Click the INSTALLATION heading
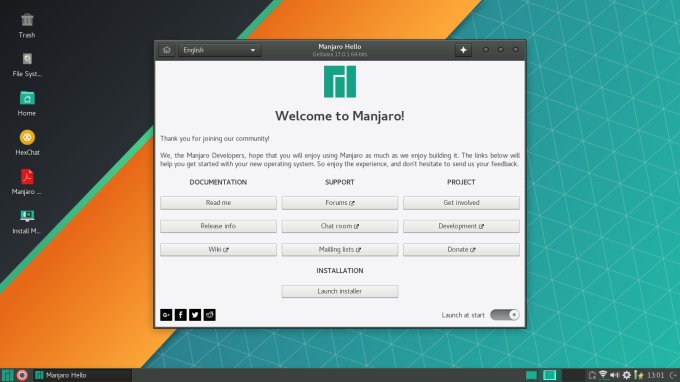680x382 pixels. click(340, 271)
